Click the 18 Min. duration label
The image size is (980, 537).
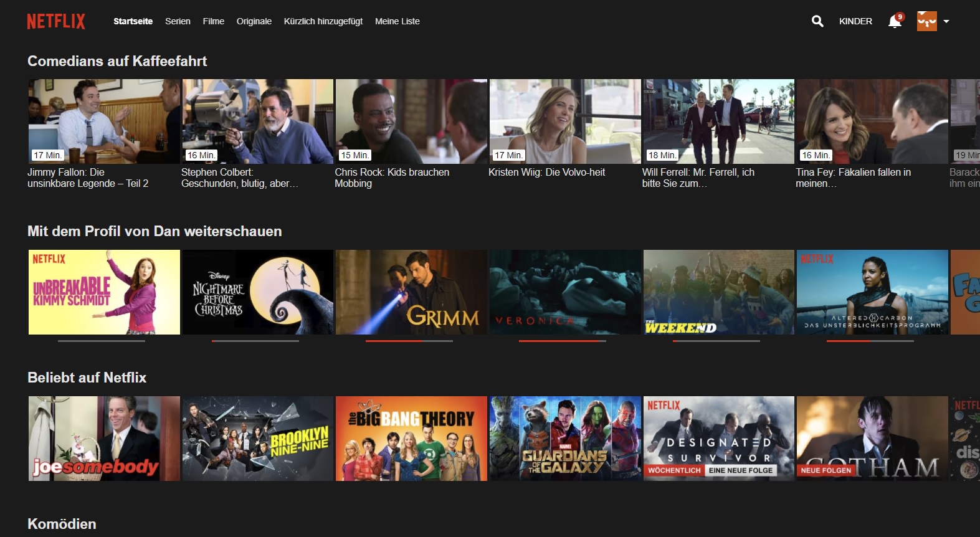click(x=662, y=155)
